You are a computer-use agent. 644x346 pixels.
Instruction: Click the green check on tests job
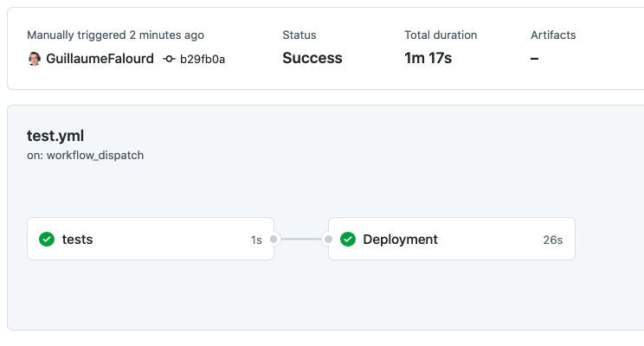tap(47, 240)
